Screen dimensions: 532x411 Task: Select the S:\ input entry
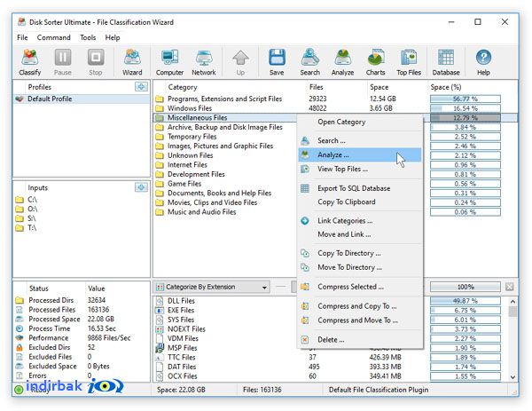click(32, 218)
